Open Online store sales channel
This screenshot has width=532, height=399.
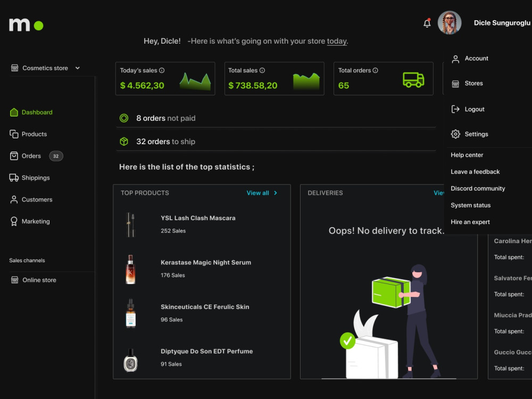tap(39, 280)
